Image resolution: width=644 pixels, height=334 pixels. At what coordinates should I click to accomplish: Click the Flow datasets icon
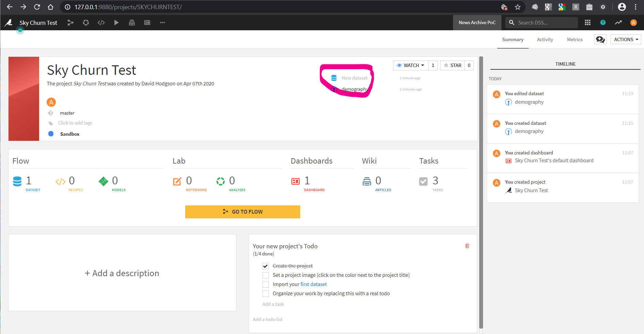(x=17, y=181)
